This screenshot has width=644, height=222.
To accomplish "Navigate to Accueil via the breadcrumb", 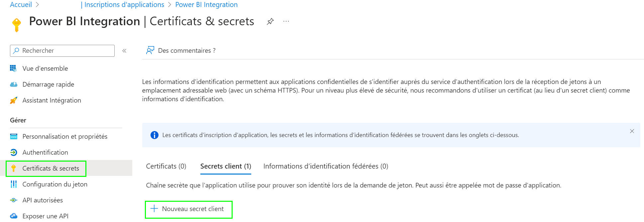I will (x=21, y=4).
